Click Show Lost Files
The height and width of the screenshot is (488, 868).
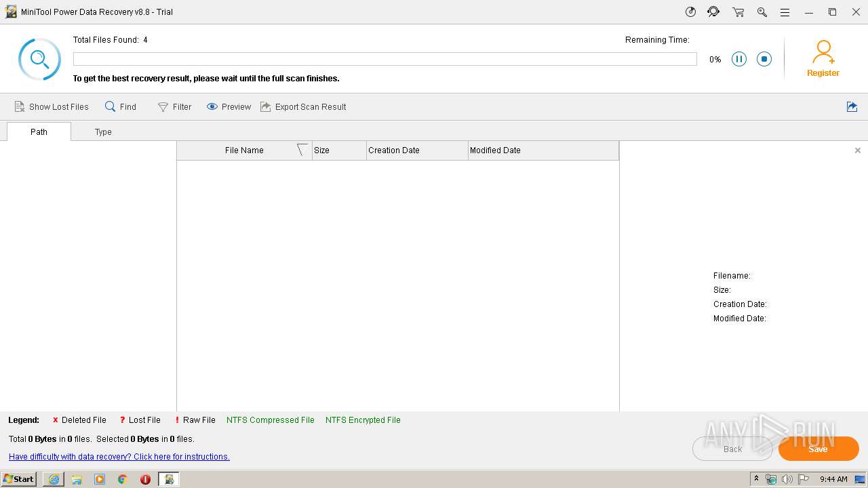52,106
